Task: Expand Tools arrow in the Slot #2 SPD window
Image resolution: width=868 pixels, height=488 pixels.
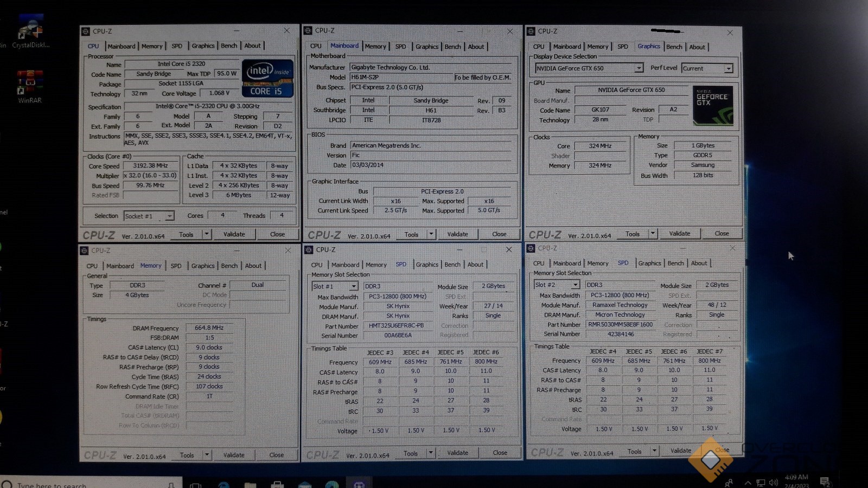Action: [654, 451]
